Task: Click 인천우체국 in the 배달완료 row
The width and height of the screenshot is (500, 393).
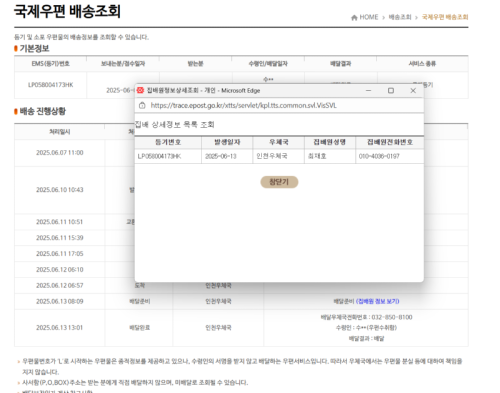Action: (218, 328)
